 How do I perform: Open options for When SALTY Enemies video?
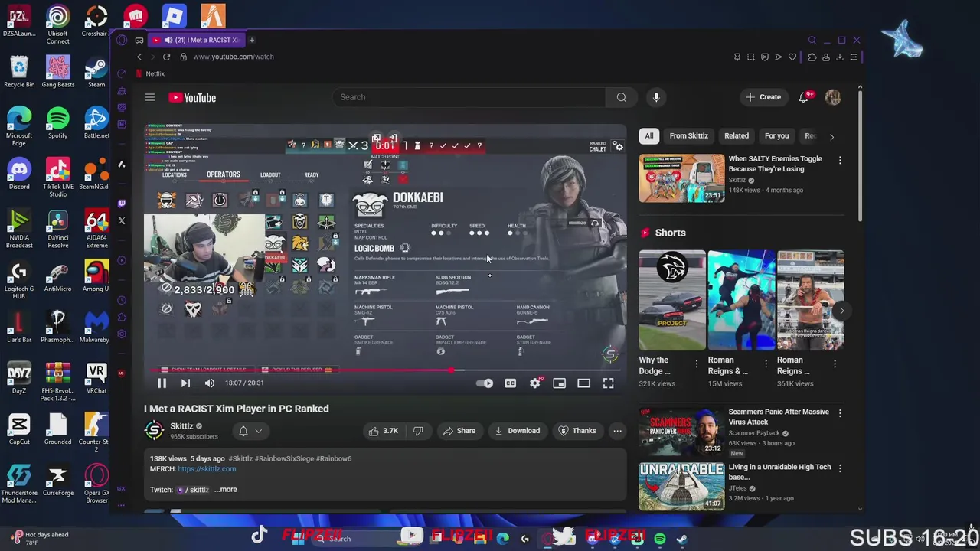pyautogui.click(x=840, y=161)
